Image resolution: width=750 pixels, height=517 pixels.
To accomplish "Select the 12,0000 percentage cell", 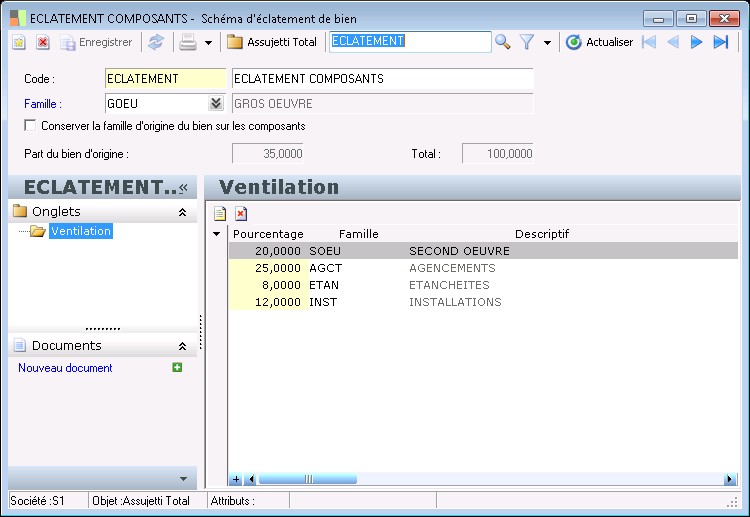I will (267, 302).
